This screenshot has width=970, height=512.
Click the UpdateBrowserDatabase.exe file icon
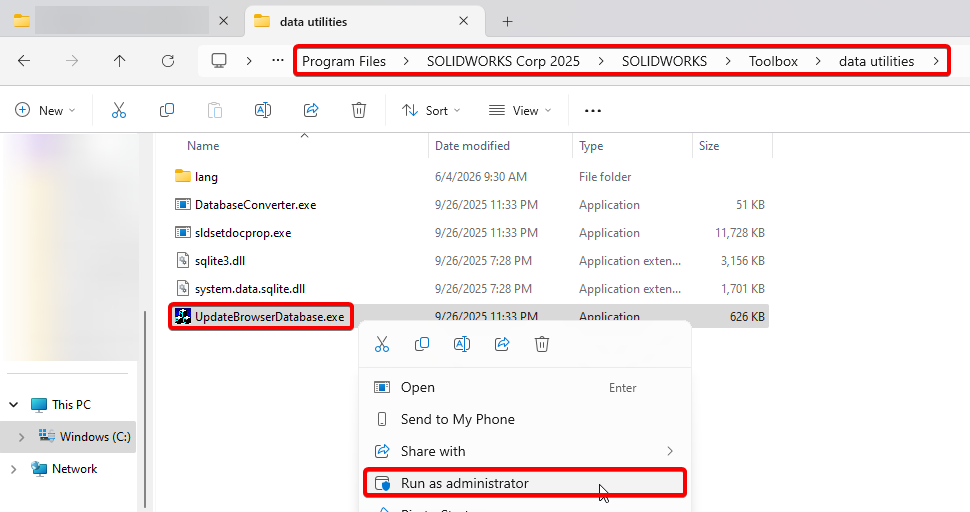coord(182,317)
